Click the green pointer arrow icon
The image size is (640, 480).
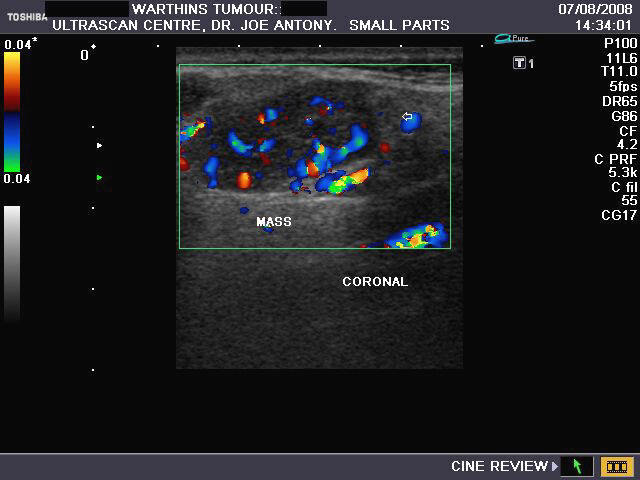click(577, 466)
